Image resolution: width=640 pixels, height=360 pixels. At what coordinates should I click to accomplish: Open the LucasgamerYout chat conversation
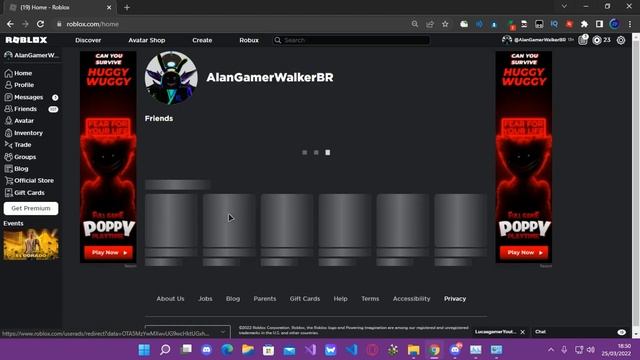[496, 332]
